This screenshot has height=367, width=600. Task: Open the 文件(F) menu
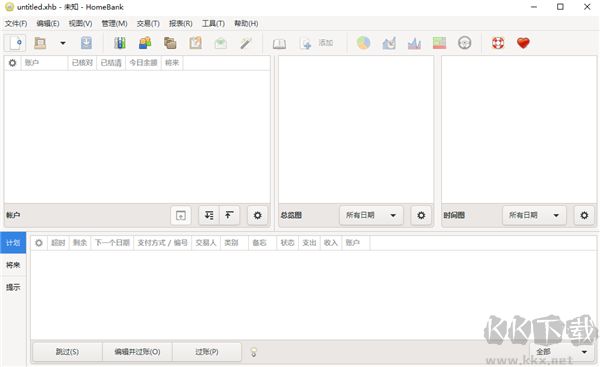point(16,23)
